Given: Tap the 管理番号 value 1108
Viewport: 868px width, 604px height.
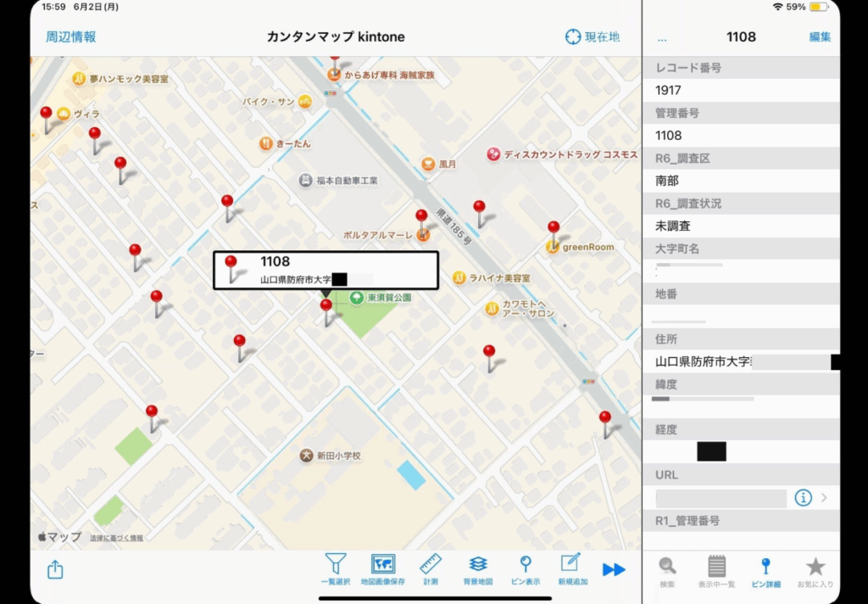Looking at the screenshot, I should (668, 136).
